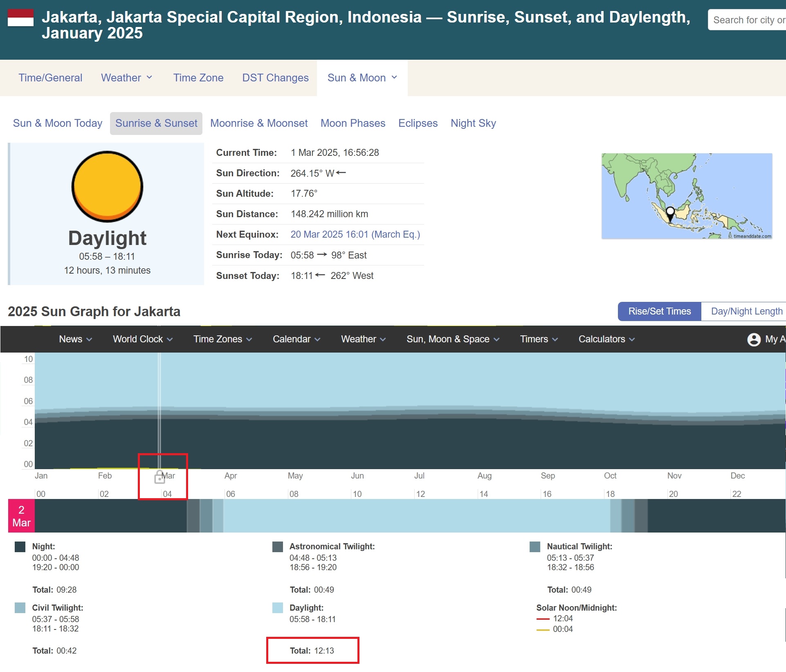The image size is (786, 672).
Task: Click the 2 Mar date badge
Action: pyautogui.click(x=21, y=516)
